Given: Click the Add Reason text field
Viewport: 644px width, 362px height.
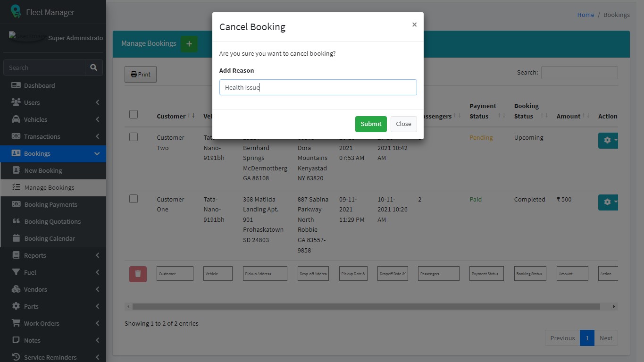Looking at the screenshot, I should 318,87.
